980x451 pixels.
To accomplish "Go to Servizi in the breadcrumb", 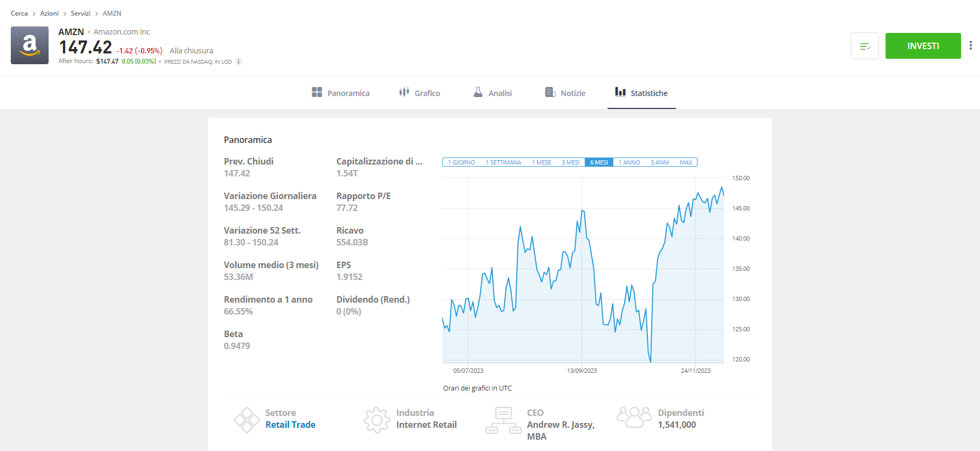I will [x=80, y=13].
